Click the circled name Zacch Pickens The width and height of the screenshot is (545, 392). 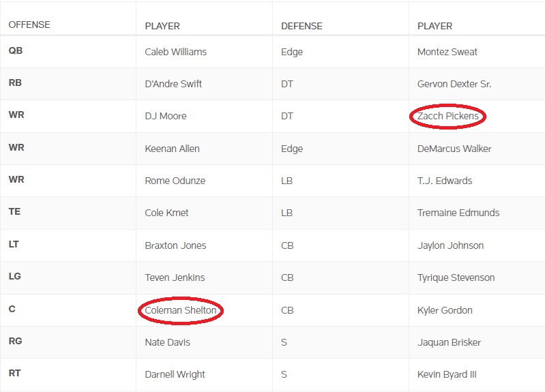448,117
